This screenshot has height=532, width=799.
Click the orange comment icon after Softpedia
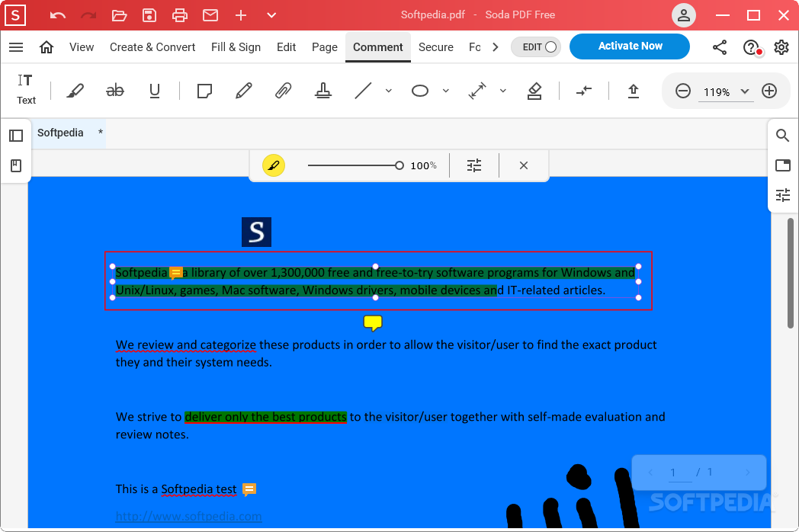(175, 273)
